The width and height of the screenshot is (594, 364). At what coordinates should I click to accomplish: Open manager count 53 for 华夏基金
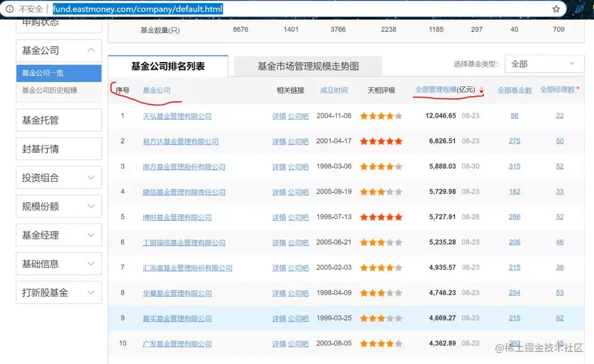[x=559, y=293]
